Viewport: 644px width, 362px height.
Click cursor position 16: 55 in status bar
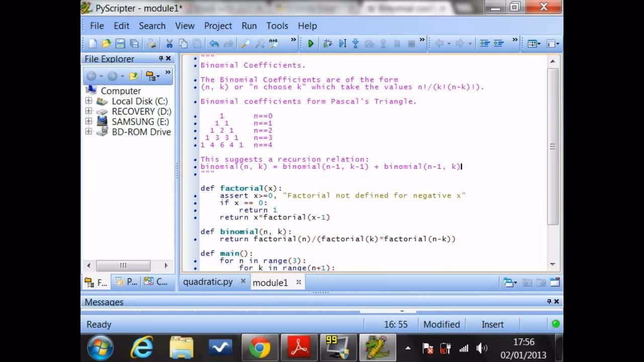(396, 324)
